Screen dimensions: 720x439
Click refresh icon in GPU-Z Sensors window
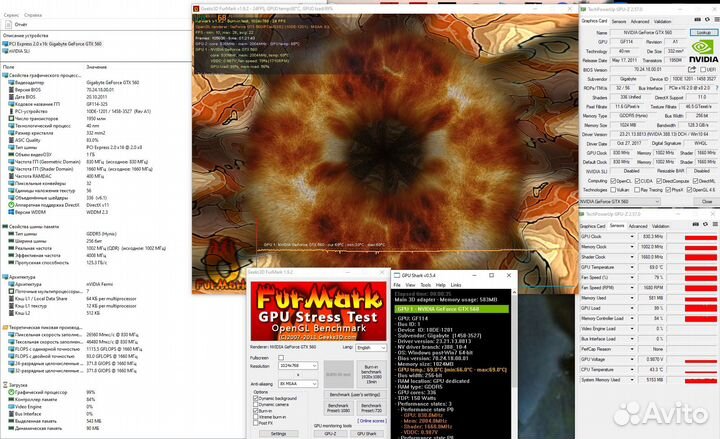pos(707,224)
